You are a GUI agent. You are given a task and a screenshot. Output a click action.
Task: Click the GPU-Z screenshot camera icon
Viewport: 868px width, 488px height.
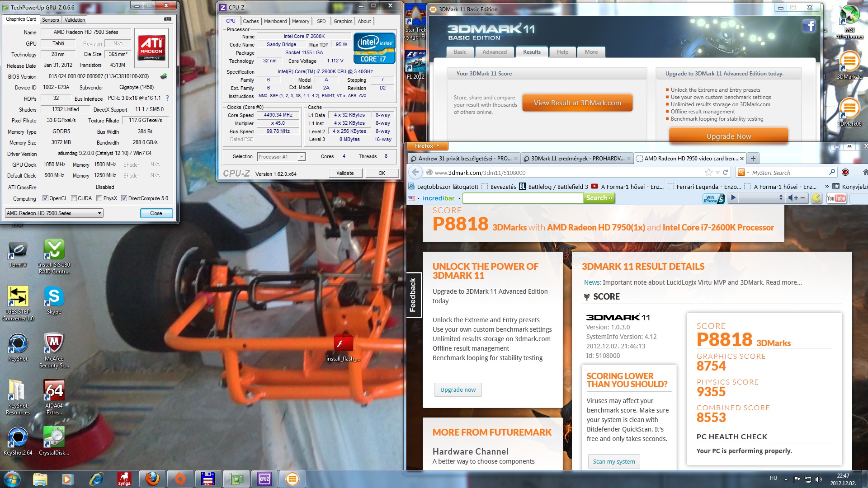pos(167,19)
